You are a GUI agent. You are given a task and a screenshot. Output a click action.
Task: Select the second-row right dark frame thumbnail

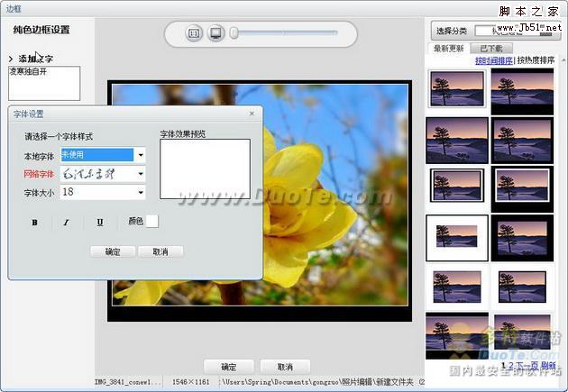[522, 140]
